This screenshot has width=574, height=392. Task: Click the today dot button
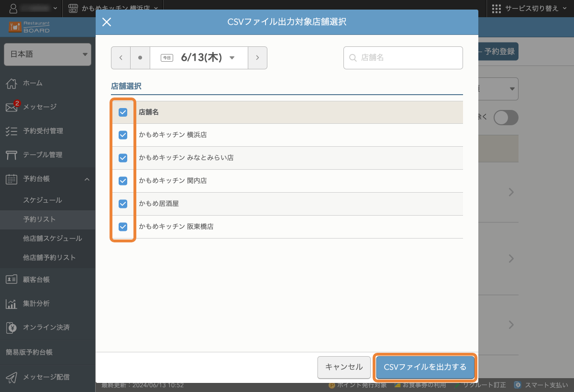coord(140,58)
